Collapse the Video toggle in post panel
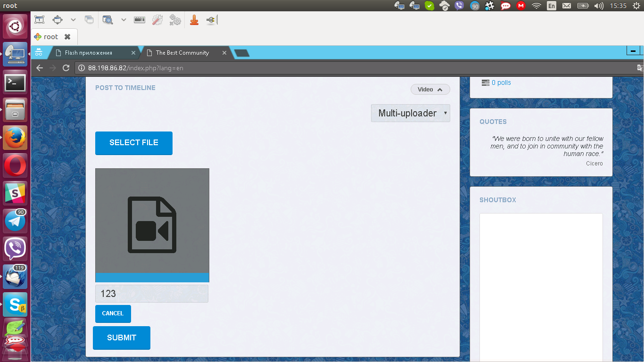Image resolution: width=644 pixels, height=362 pixels. pyautogui.click(x=430, y=90)
